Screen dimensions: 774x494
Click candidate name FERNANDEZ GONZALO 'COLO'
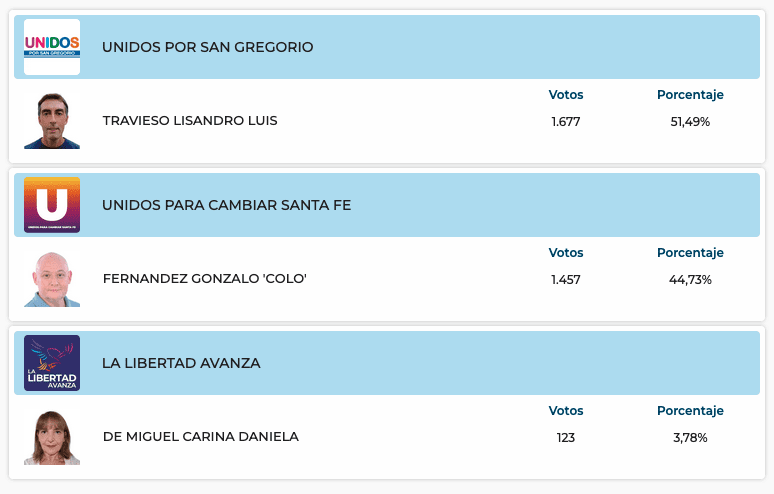[204, 279]
